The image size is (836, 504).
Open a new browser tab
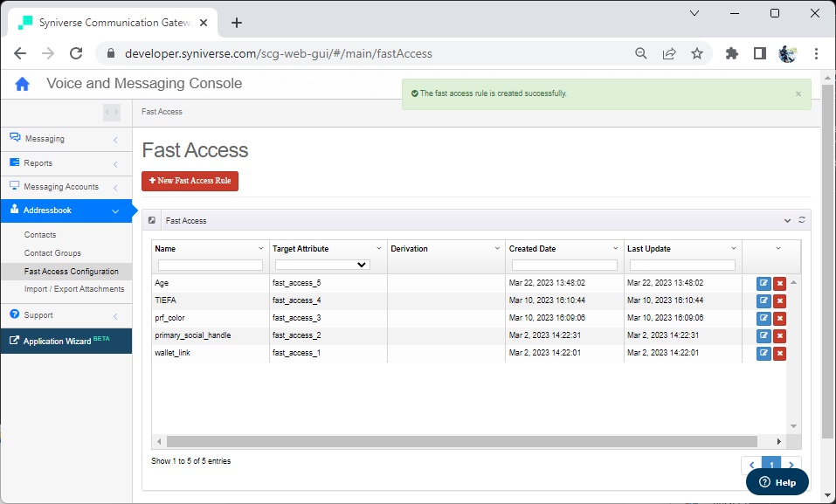click(x=237, y=23)
